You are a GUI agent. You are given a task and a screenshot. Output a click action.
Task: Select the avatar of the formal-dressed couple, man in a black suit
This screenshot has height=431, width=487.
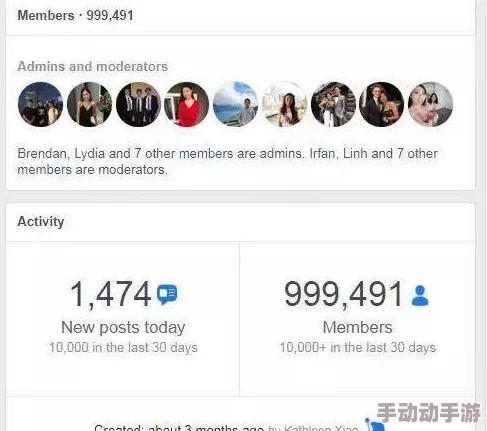tap(382, 104)
